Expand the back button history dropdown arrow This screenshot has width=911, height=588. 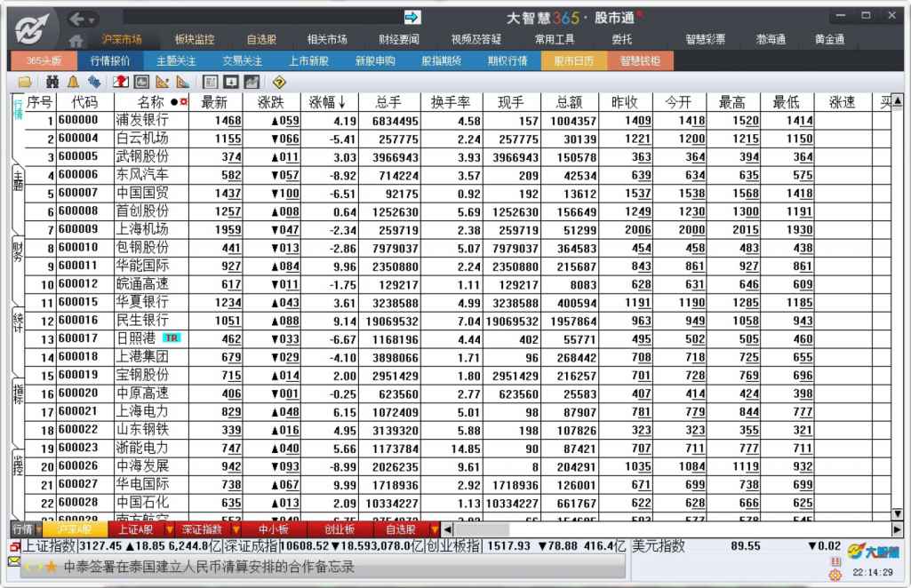click(92, 20)
